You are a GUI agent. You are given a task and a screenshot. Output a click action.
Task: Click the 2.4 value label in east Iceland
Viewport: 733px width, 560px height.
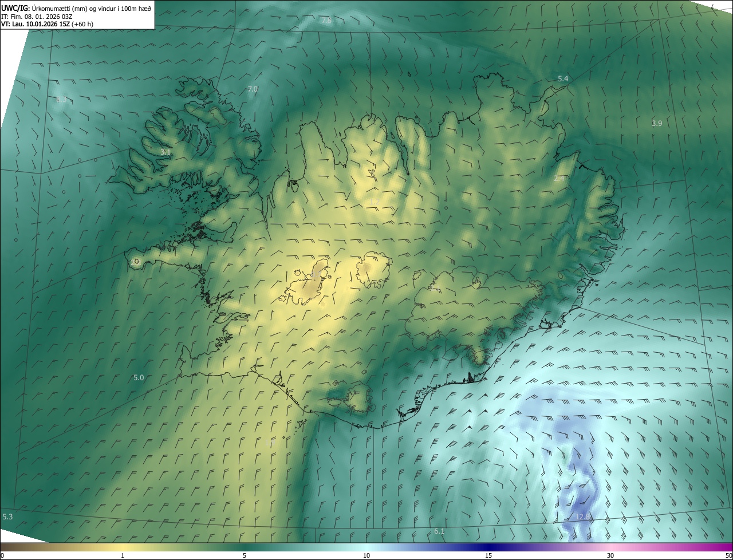[x=559, y=179]
